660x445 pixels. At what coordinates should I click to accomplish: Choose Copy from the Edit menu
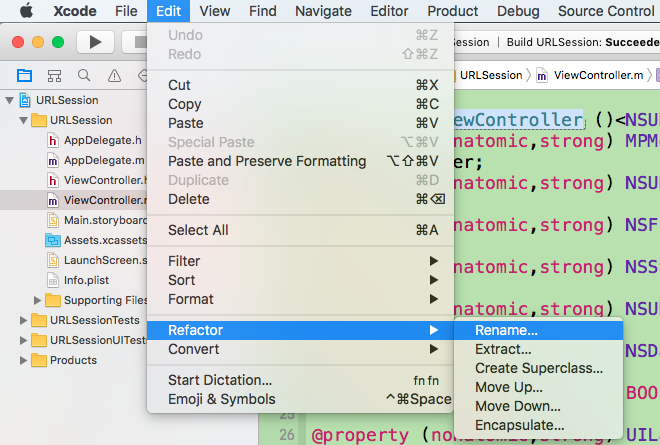click(x=300, y=104)
